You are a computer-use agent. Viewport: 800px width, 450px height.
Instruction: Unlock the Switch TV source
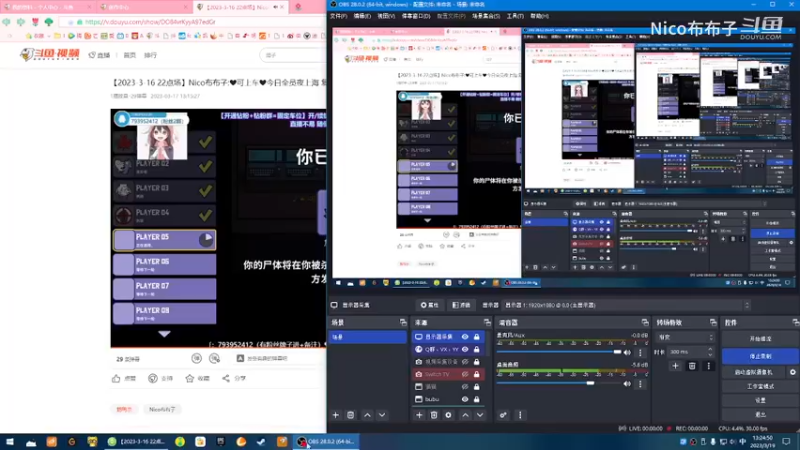point(477,374)
